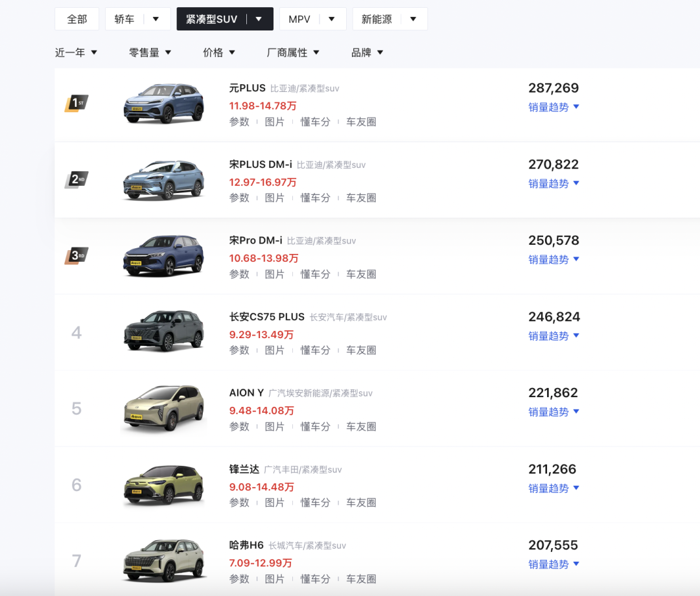Select the 新能源 category tab

(377, 19)
